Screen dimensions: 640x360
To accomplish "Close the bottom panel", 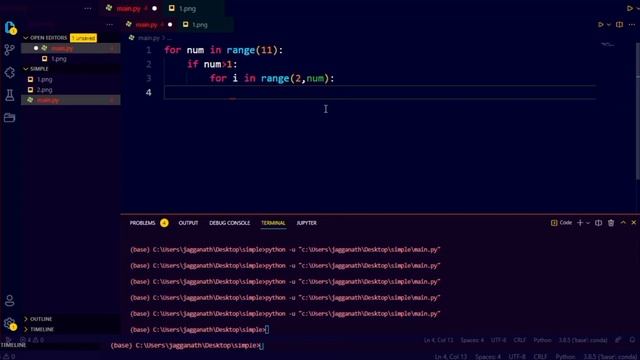I will coord(633,222).
